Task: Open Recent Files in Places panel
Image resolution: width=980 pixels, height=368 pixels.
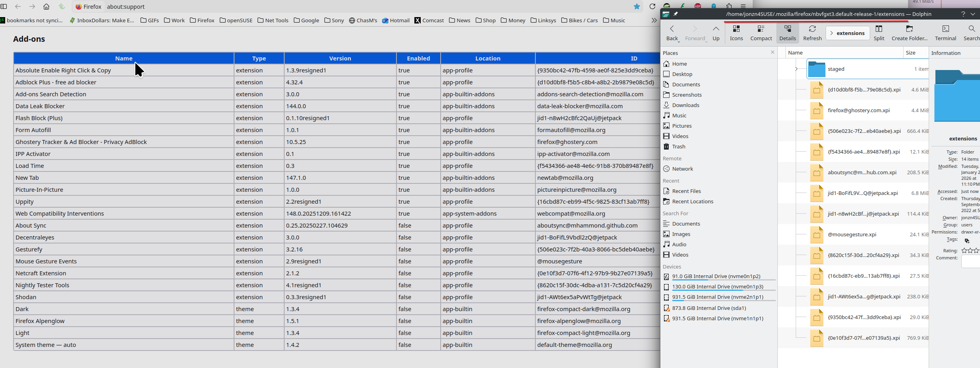Action: coord(686,191)
